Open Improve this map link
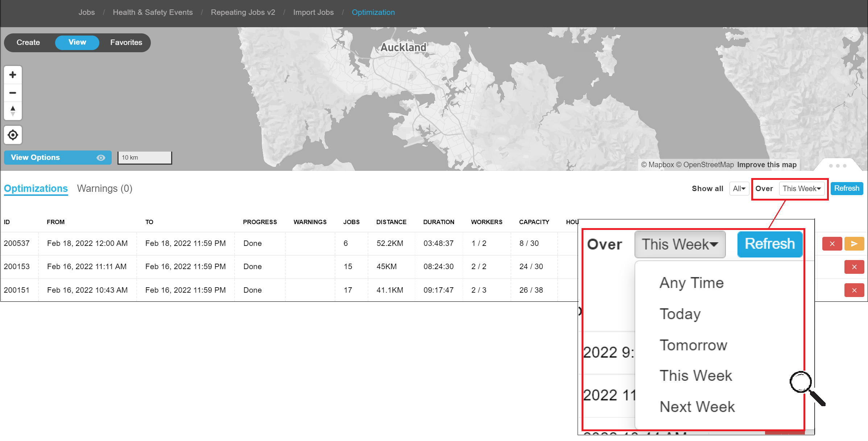868x441 pixels. pos(767,165)
